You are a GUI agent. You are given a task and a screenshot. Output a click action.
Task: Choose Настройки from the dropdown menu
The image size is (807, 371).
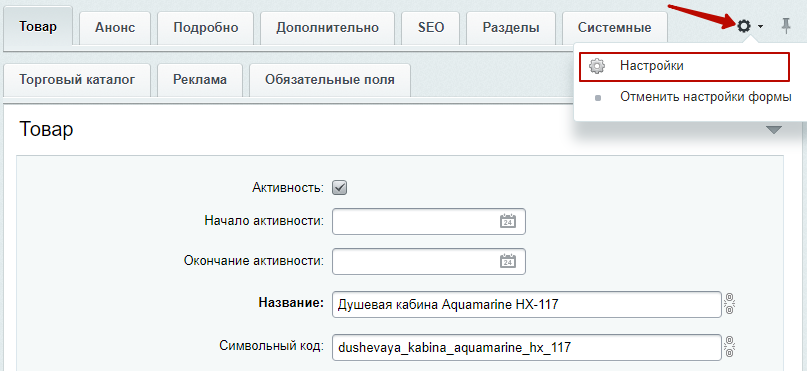pos(684,66)
